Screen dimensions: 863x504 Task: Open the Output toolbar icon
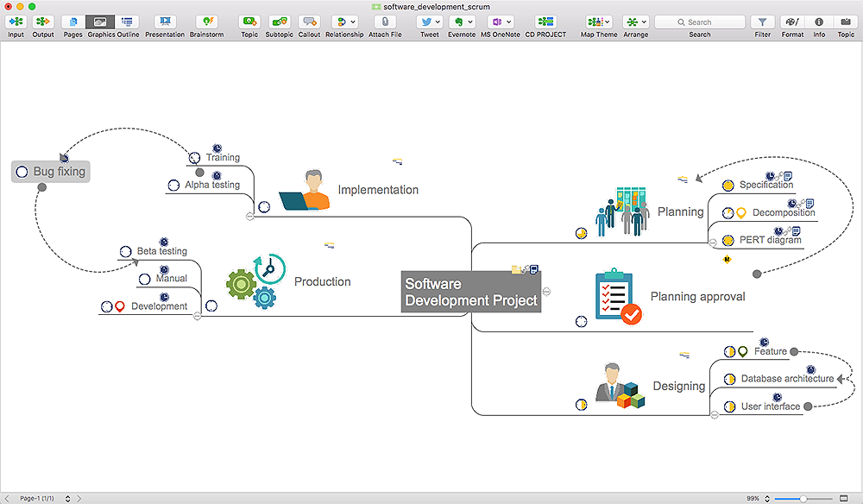(43, 22)
